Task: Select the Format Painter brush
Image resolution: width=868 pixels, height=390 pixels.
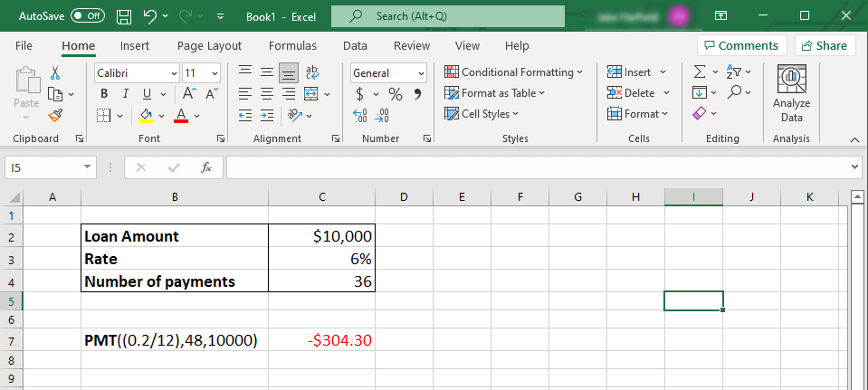Action: pos(55,116)
